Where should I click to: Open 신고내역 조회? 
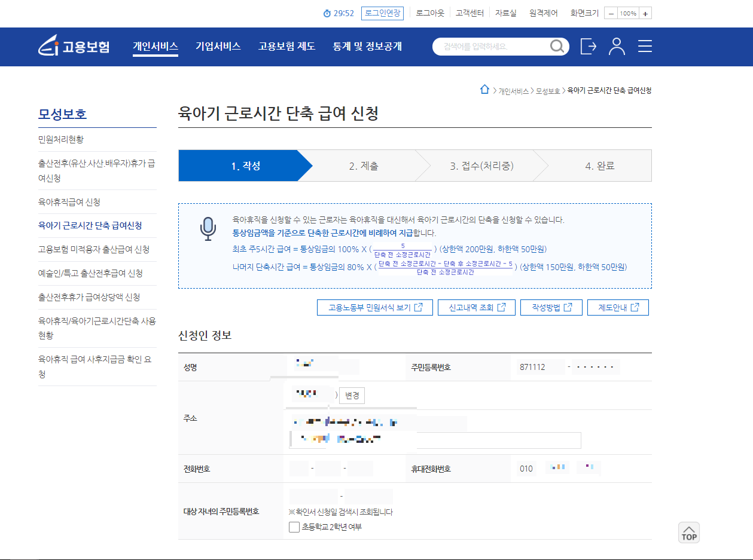(477, 307)
